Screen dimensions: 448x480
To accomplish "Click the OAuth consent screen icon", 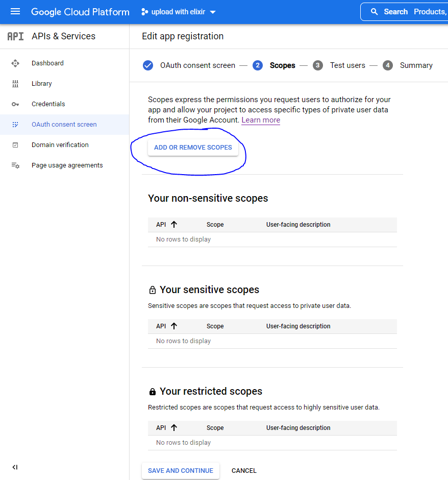I will [x=15, y=125].
